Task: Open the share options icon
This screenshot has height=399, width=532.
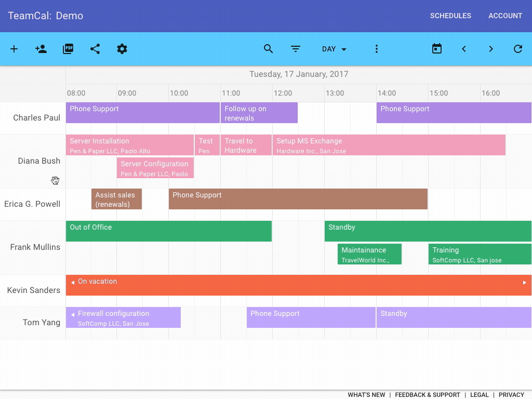Action: [x=95, y=49]
